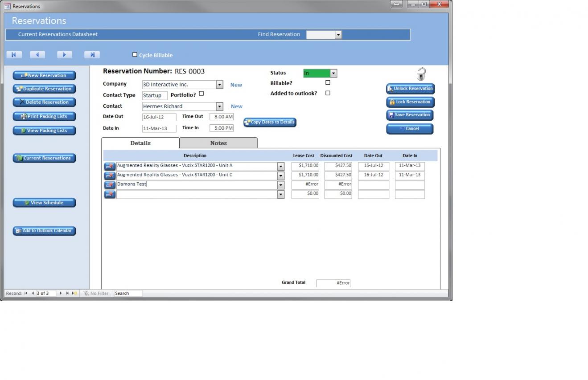Viewport: 588px width, 380px height.
Task: Click the Description column header
Action: [195, 155]
